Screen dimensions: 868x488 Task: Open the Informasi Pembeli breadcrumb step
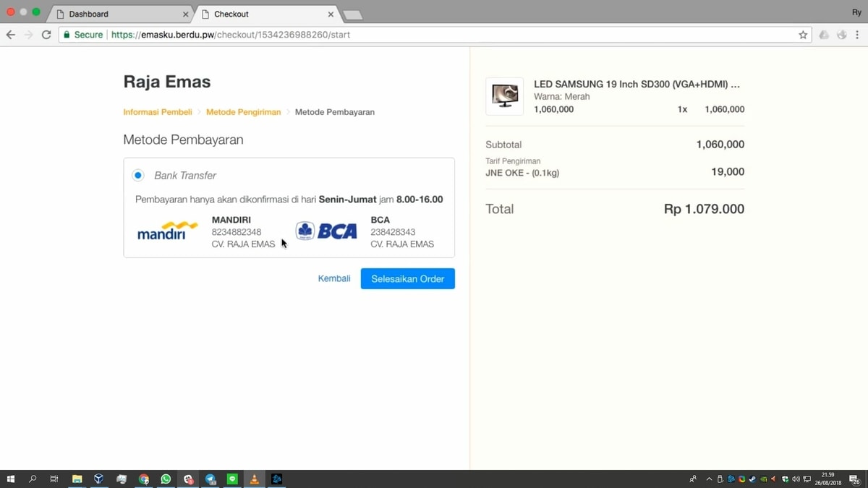click(x=158, y=112)
